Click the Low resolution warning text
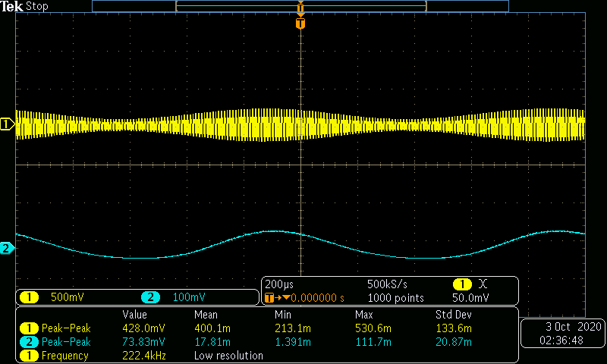 tap(228, 356)
